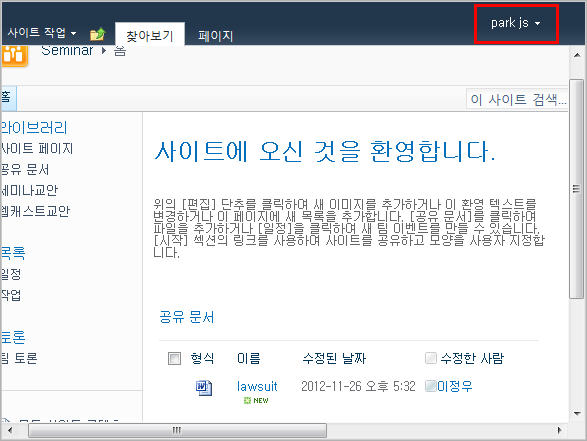Expand the park js user menu

coord(516,23)
